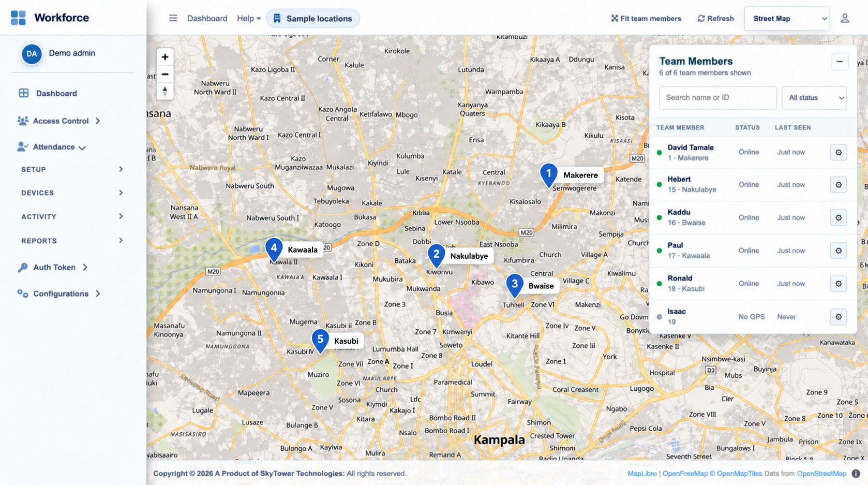868x485 pixels.
Task: Open the user profile icon
Action: coord(845,19)
